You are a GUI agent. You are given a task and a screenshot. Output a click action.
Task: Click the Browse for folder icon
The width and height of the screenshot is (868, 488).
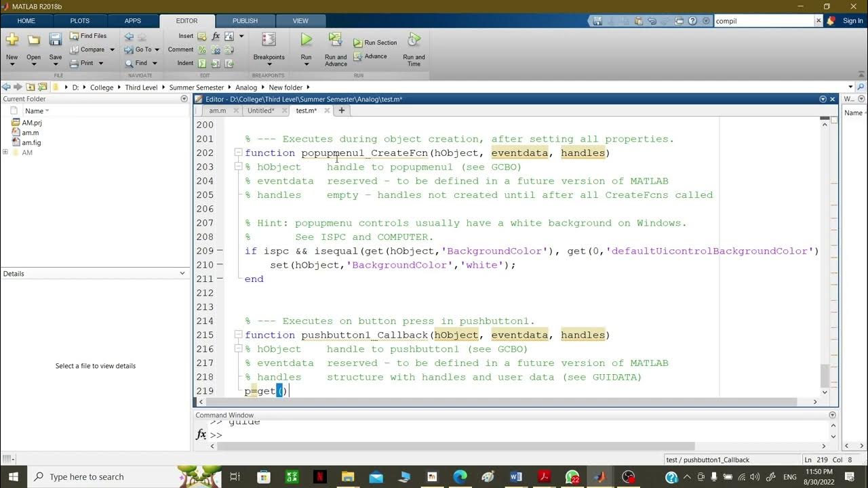tap(42, 87)
